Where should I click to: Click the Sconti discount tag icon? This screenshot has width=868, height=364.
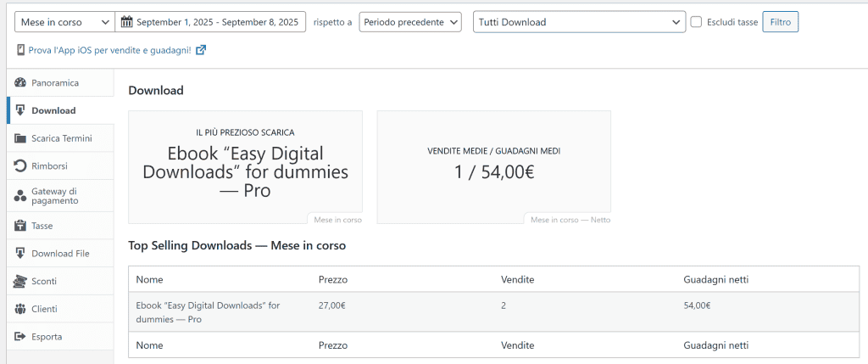point(20,281)
